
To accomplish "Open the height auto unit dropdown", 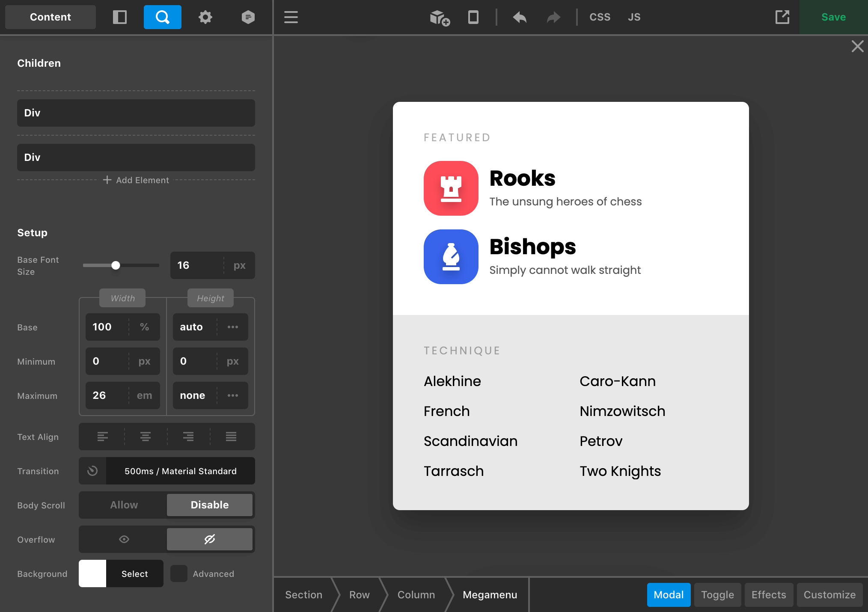I will click(x=233, y=327).
